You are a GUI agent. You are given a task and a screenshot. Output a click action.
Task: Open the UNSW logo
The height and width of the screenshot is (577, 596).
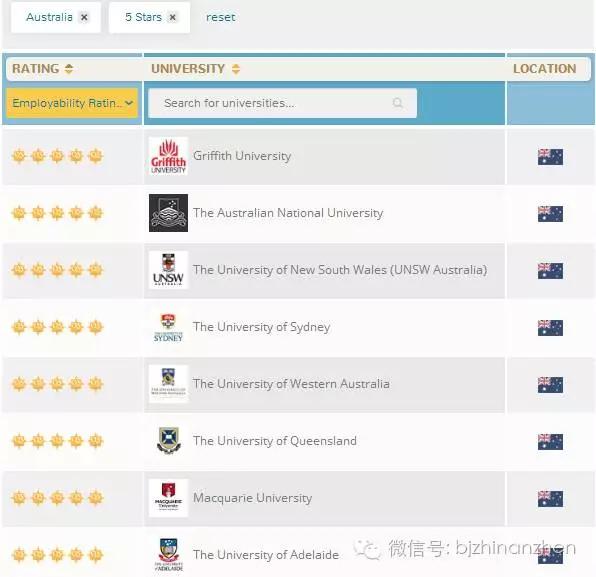(168, 270)
